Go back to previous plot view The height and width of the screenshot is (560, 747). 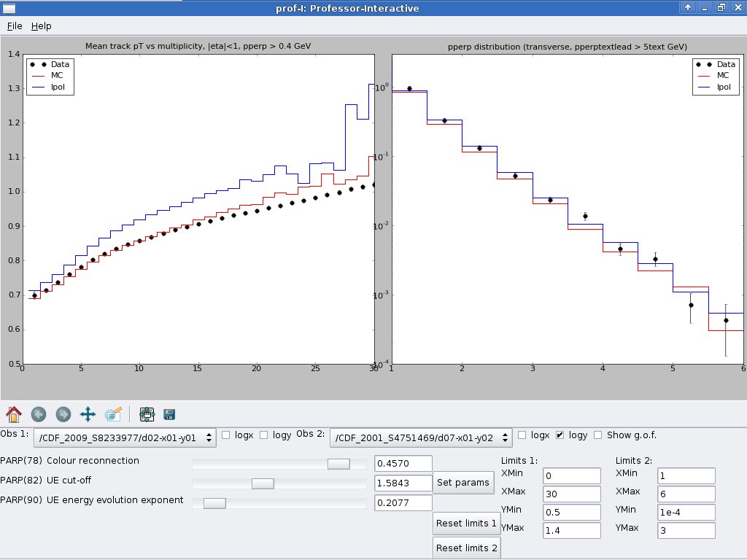coord(39,414)
